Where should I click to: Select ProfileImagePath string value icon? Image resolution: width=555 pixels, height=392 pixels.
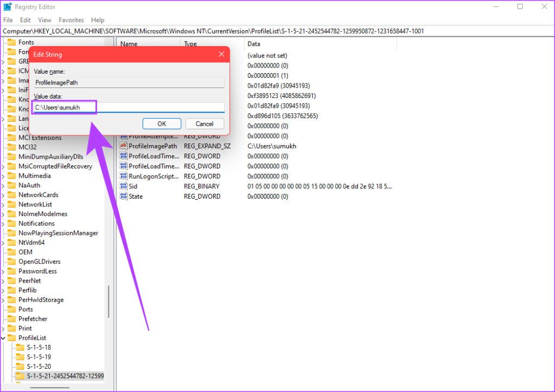[x=123, y=146]
